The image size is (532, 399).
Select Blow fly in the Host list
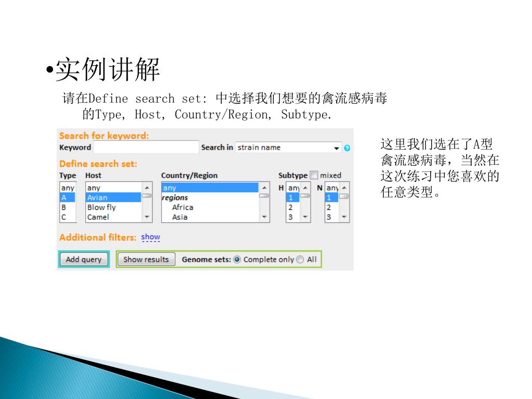[x=113, y=207]
